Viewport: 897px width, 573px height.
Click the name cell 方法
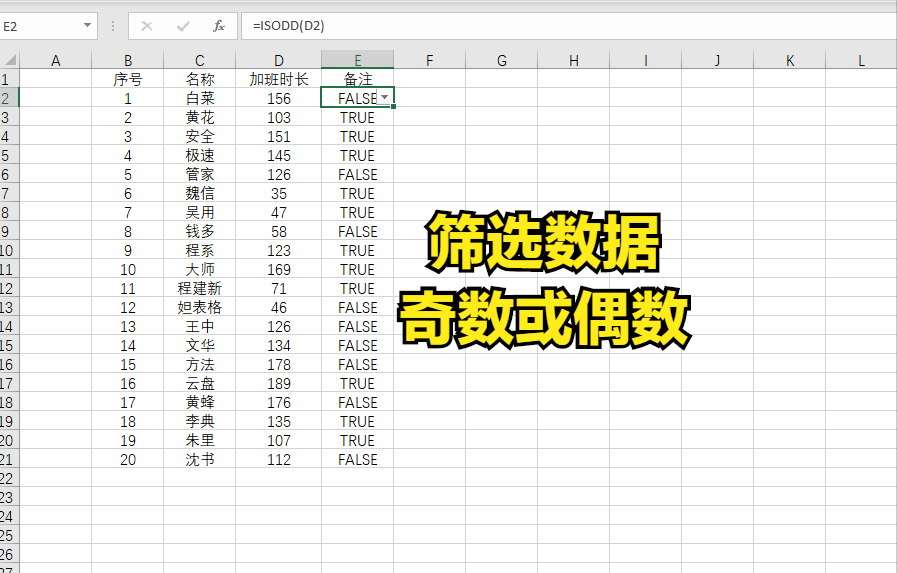[x=200, y=364]
